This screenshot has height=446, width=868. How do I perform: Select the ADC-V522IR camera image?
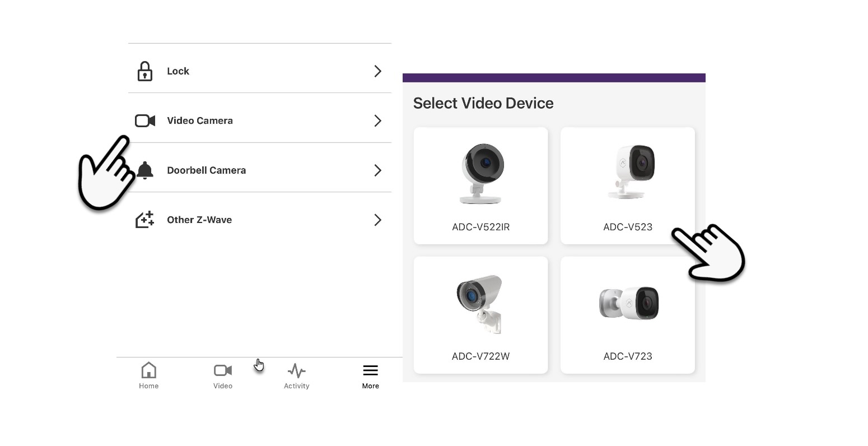point(481,174)
